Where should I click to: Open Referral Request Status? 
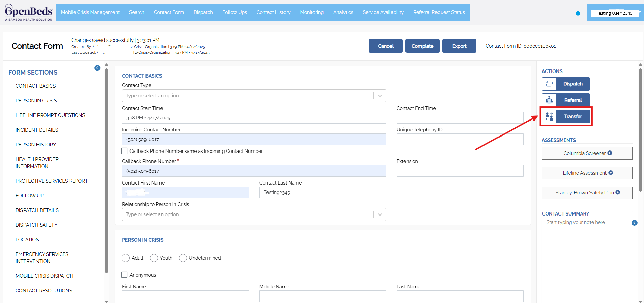coord(439,12)
